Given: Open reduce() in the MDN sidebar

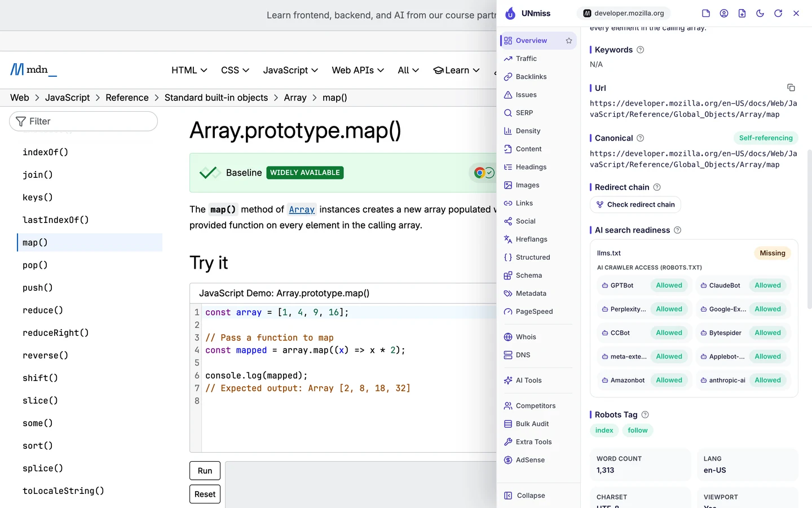Looking at the screenshot, I should [43, 310].
